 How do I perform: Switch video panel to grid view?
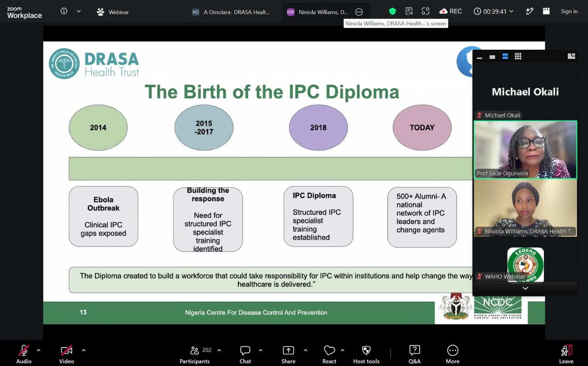[x=518, y=57]
